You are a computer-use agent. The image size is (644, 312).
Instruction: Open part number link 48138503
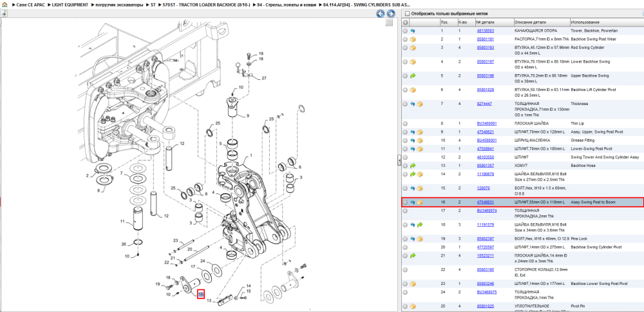click(x=485, y=31)
